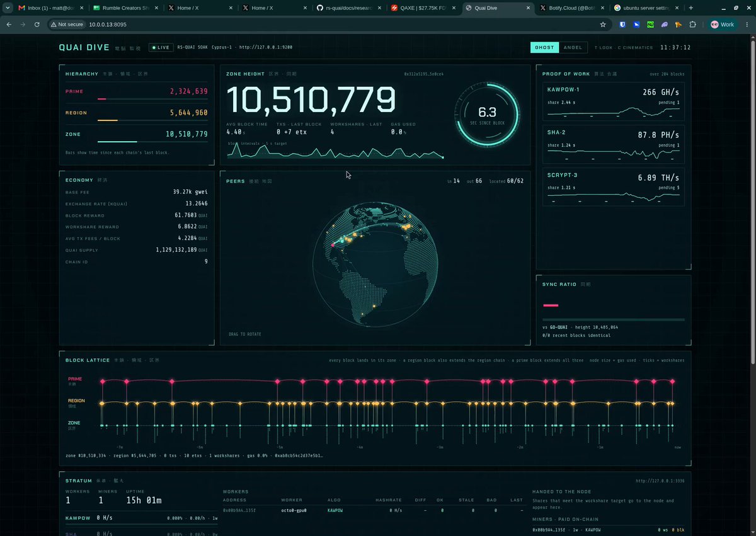The height and width of the screenshot is (536, 756).
Task: Reload the Quai Dive page
Action: click(x=37, y=25)
